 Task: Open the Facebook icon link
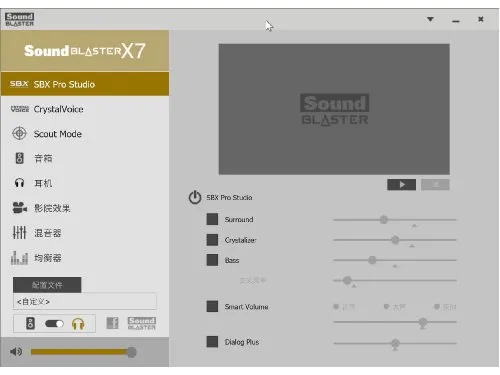point(113,323)
